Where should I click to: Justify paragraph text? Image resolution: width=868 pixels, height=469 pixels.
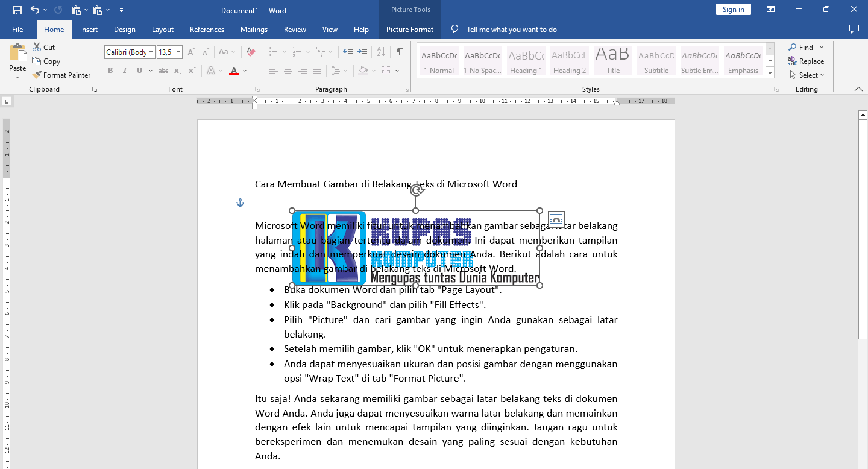316,71
